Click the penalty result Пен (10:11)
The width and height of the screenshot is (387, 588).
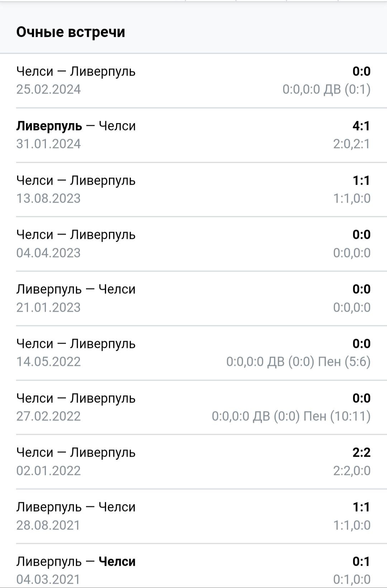click(337, 416)
